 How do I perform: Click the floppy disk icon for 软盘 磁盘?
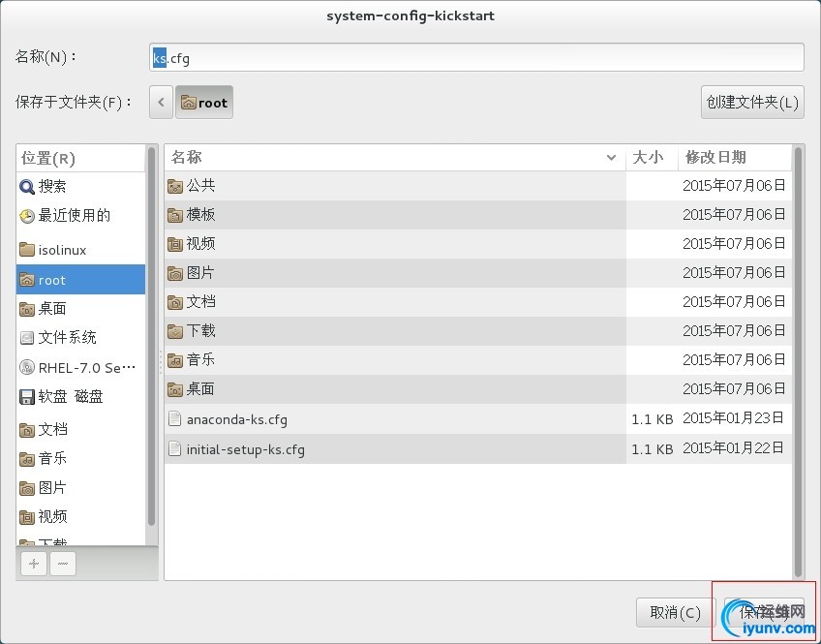pyautogui.click(x=27, y=397)
